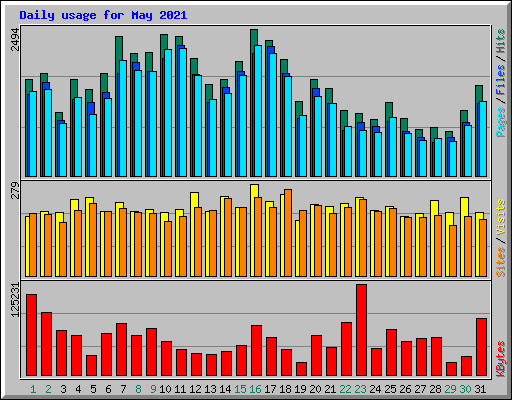512x400 pixels.
Task: Click the orange Sites bar for day 1
Action: [x=33, y=245]
